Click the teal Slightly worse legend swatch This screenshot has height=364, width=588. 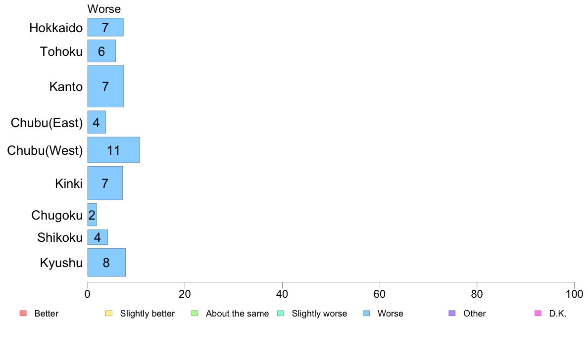[x=281, y=313]
